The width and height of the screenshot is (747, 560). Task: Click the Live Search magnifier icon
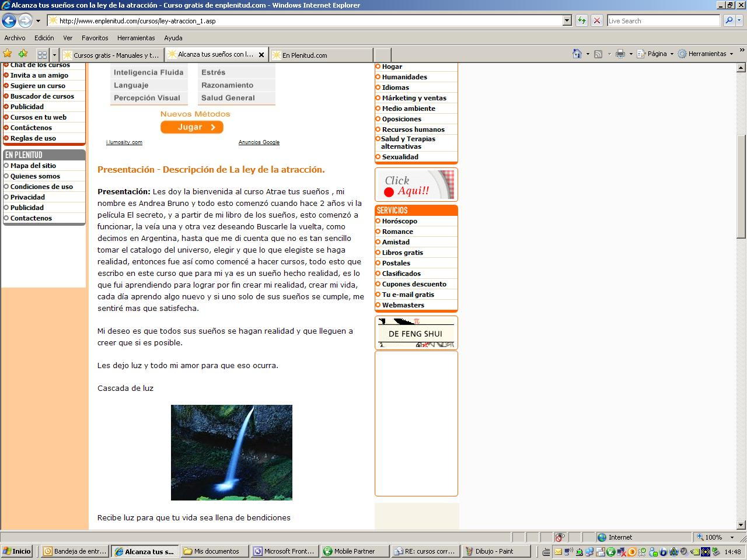coord(729,20)
